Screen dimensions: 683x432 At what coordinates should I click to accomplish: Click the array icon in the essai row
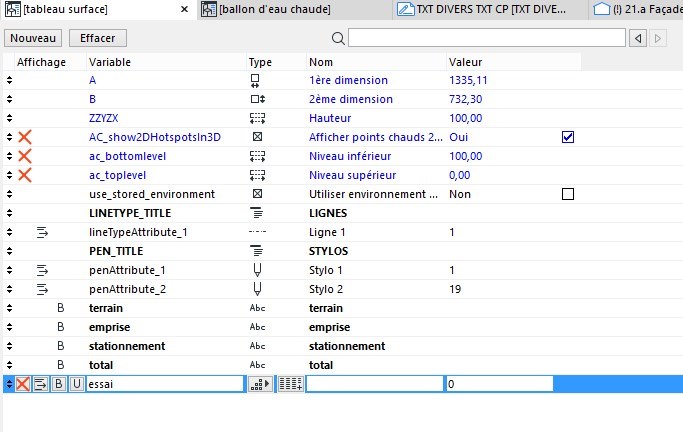[x=290, y=384]
